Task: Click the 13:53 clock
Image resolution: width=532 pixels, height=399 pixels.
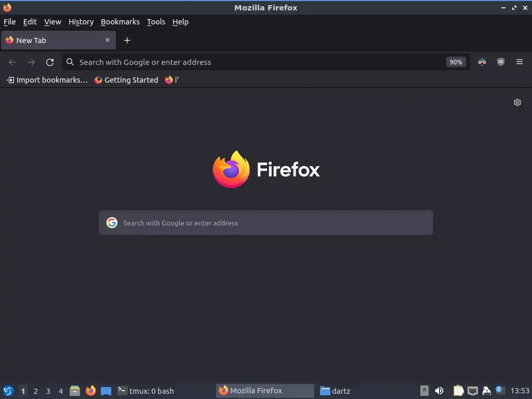Action: (x=520, y=391)
